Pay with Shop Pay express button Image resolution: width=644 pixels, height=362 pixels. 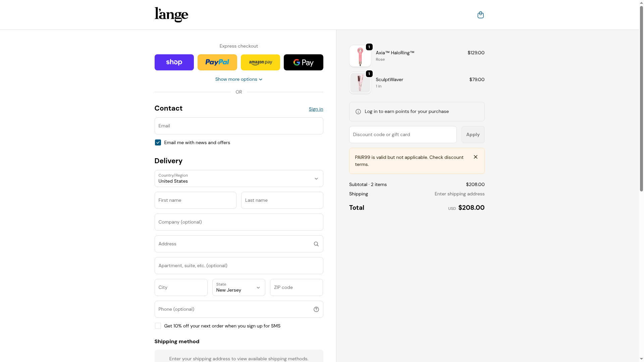pos(174,62)
